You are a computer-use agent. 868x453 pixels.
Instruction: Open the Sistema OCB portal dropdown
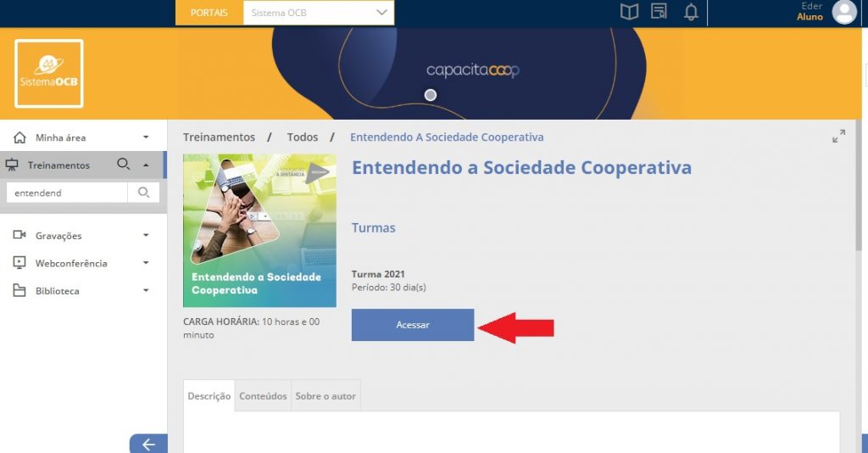pos(319,13)
